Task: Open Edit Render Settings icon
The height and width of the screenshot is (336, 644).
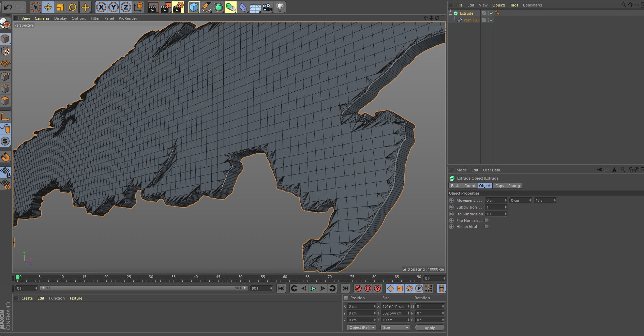Action: tap(178, 7)
